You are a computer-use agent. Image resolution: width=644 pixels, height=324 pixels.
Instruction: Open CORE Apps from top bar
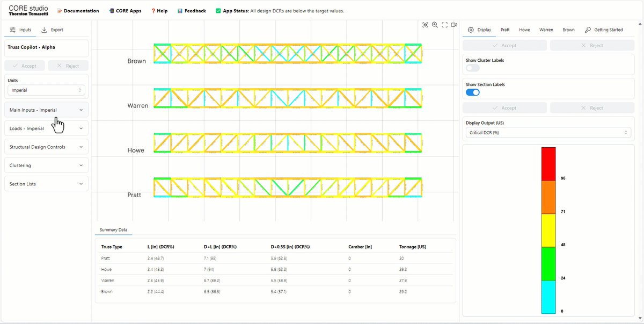125,11
